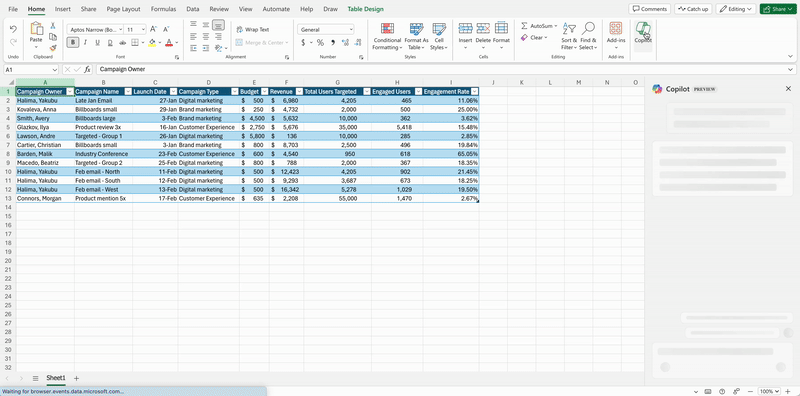This screenshot has height=396, width=800.
Task: Expand AutoSum options arrow
Action: coord(555,26)
